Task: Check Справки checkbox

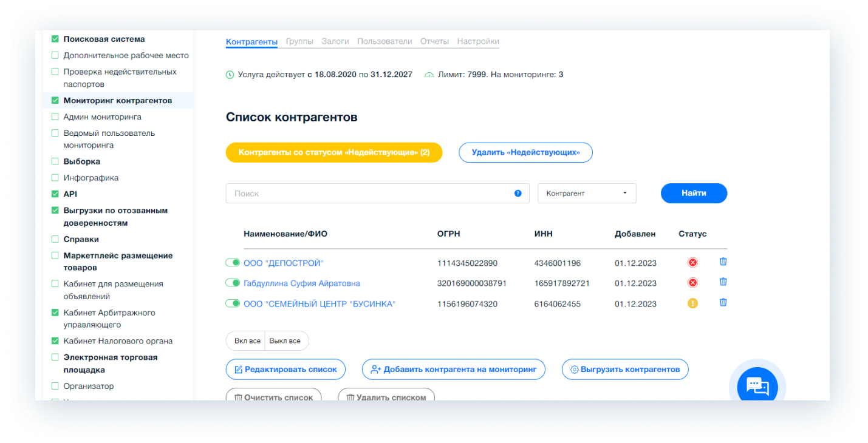Action: (55, 239)
